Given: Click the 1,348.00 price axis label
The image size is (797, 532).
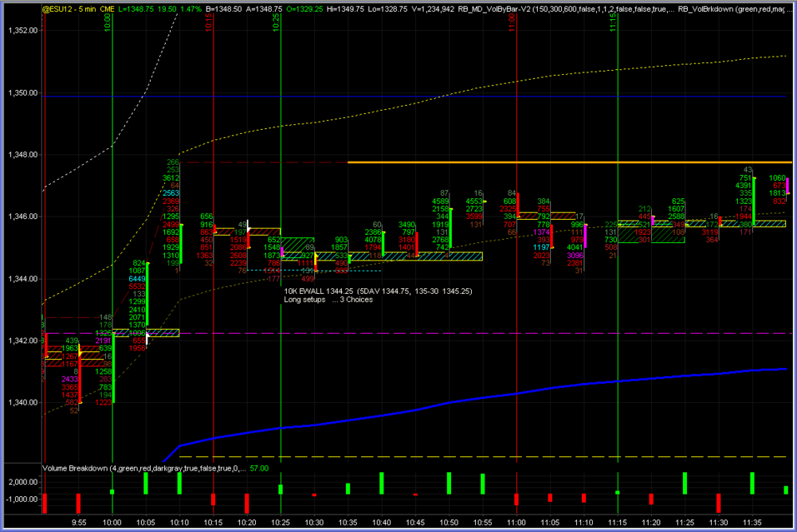Looking at the screenshot, I should [x=23, y=155].
